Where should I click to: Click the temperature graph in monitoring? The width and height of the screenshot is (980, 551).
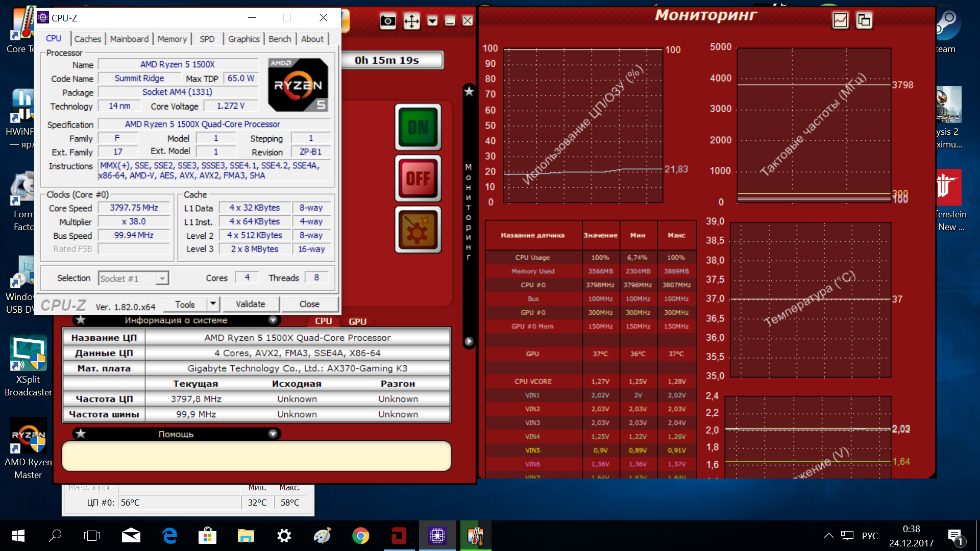811,299
